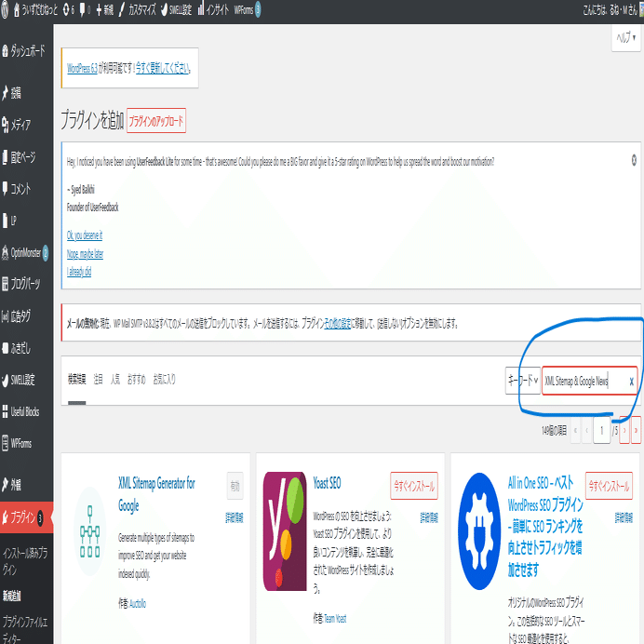Click the WordPress 6.3 link

click(x=82, y=68)
